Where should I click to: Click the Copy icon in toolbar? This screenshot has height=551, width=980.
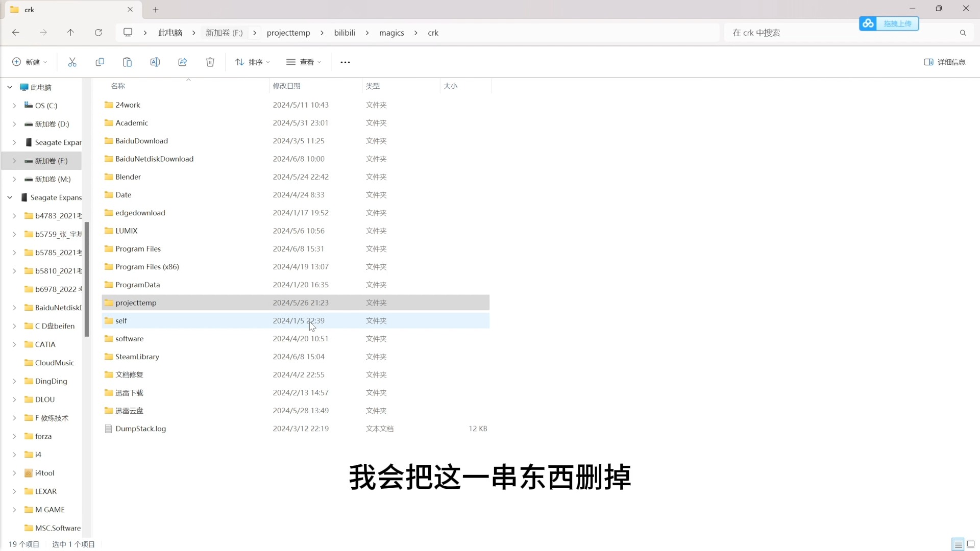tap(100, 62)
